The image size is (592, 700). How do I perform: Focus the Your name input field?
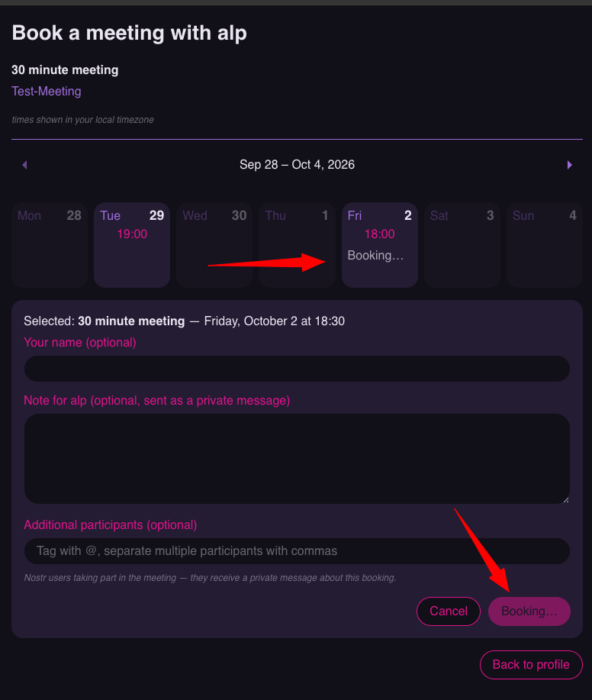[297, 369]
